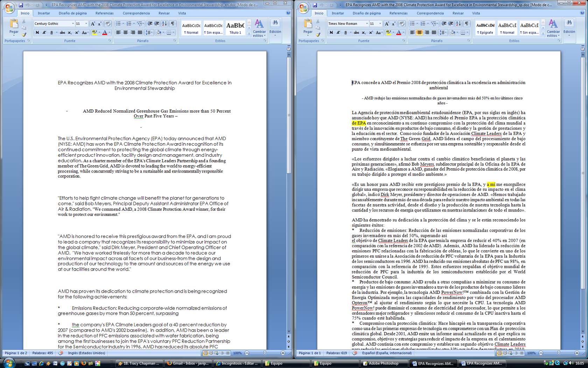The width and height of the screenshot is (588, 368).
Task: Click Windows Start orb
Action: coord(8,363)
